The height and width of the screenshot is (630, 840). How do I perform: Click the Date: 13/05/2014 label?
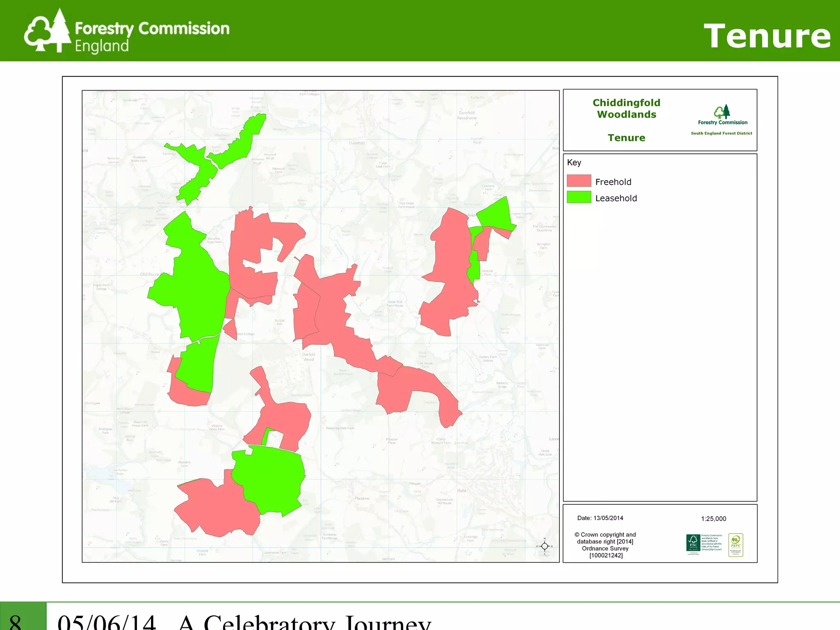(600, 518)
